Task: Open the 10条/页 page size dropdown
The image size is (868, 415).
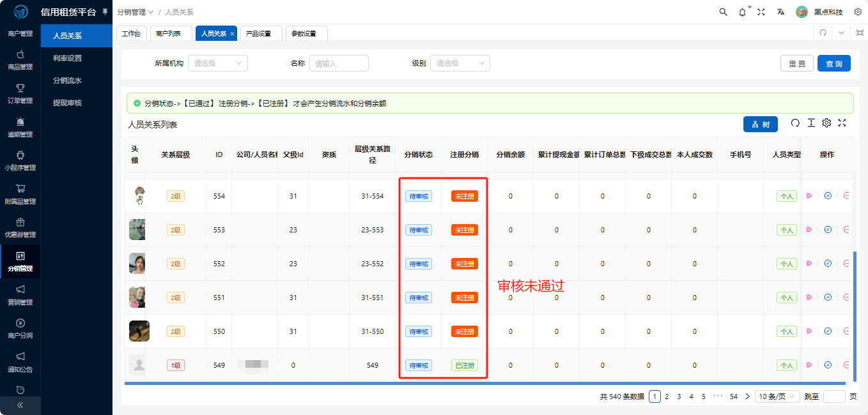Action: (777, 396)
